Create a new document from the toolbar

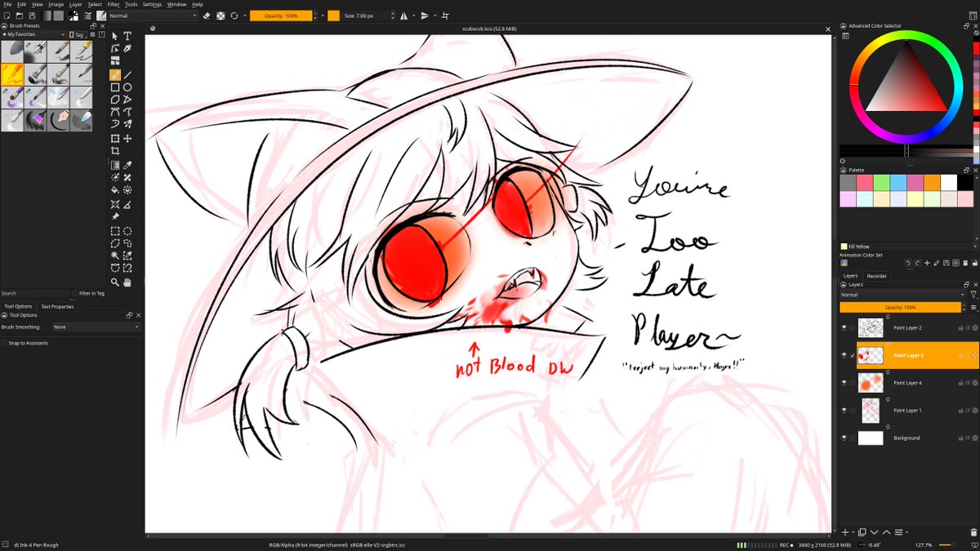(x=7, y=16)
